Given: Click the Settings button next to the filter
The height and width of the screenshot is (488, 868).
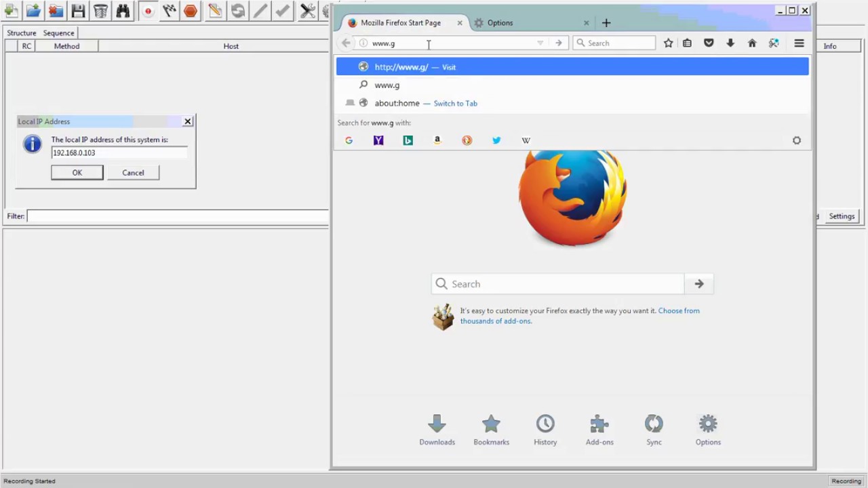Looking at the screenshot, I should 842,216.
